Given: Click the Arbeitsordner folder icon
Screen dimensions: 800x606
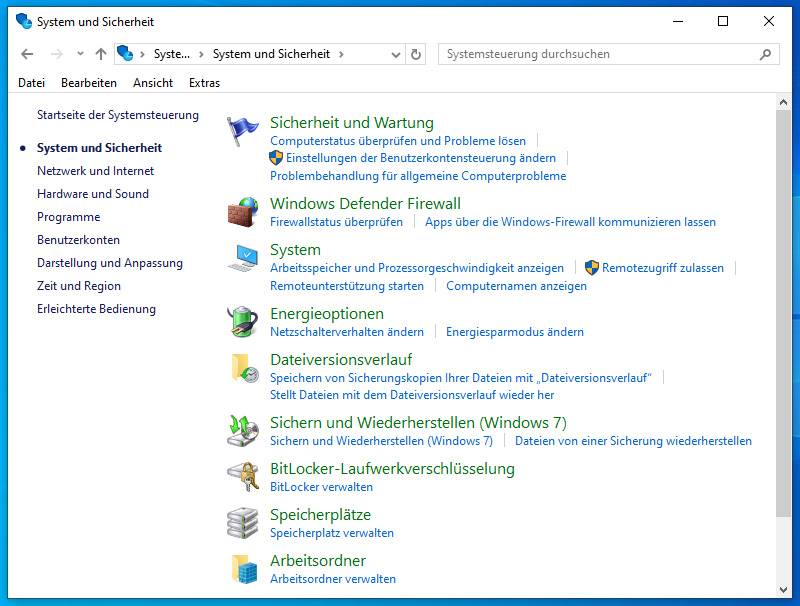Looking at the screenshot, I should 243,569.
